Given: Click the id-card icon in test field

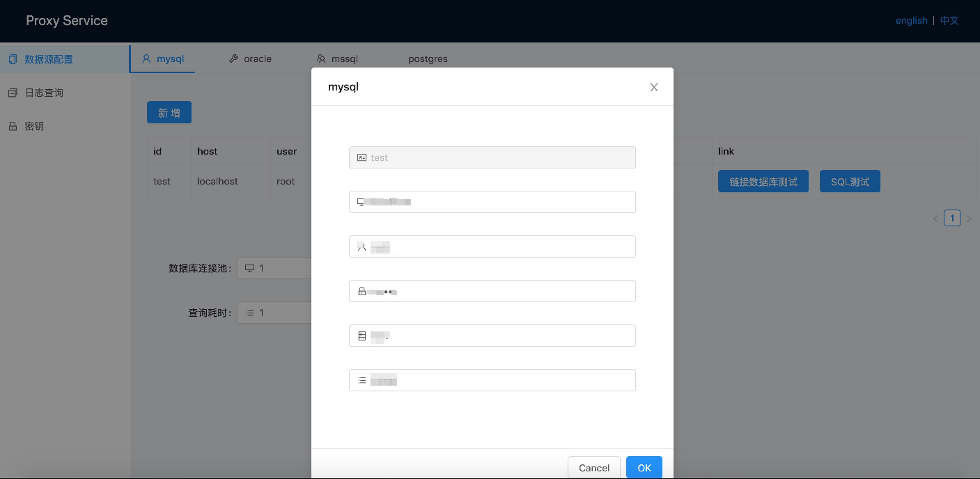Looking at the screenshot, I should (361, 157).
